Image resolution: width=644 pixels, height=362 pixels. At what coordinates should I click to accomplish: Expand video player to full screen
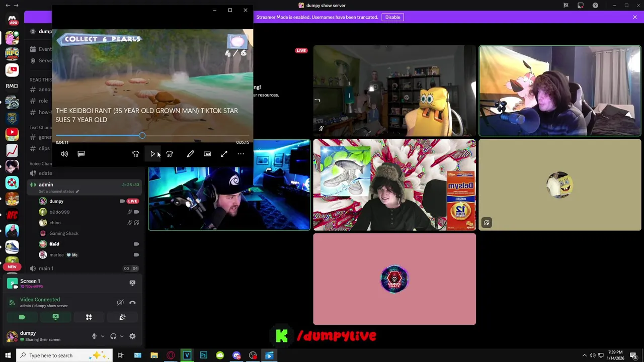click(x=224, y=154)
